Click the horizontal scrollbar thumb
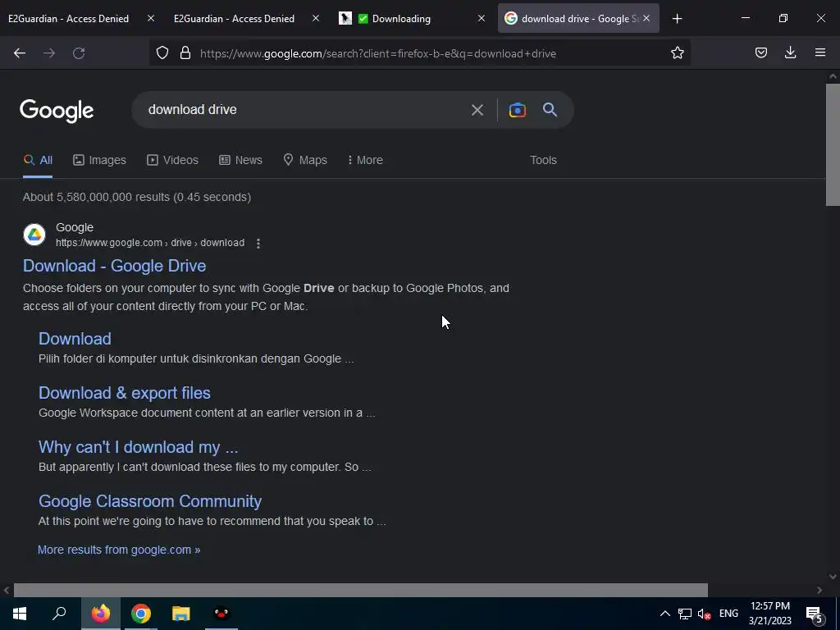The height and width of the screenshot is (630, 840). pyautogui.click(x=361, y=590)
